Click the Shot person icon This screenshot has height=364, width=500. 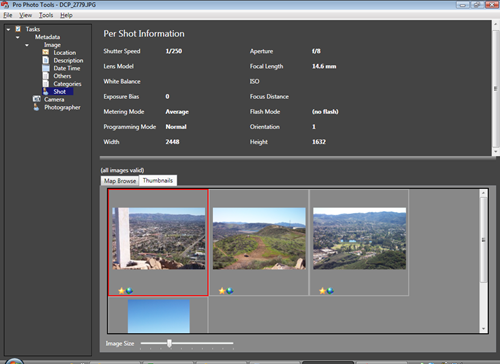(46, 91)
